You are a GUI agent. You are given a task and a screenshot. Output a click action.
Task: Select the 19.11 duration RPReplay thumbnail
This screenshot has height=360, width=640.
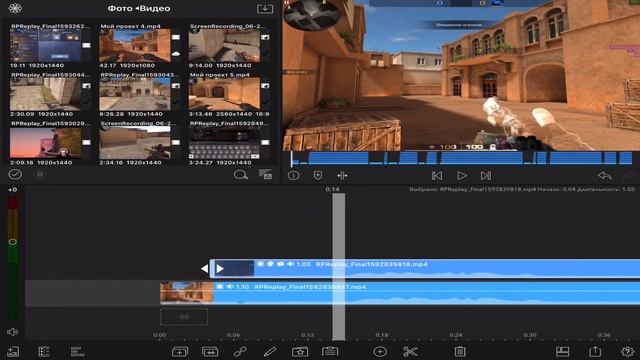pos(46,45)
